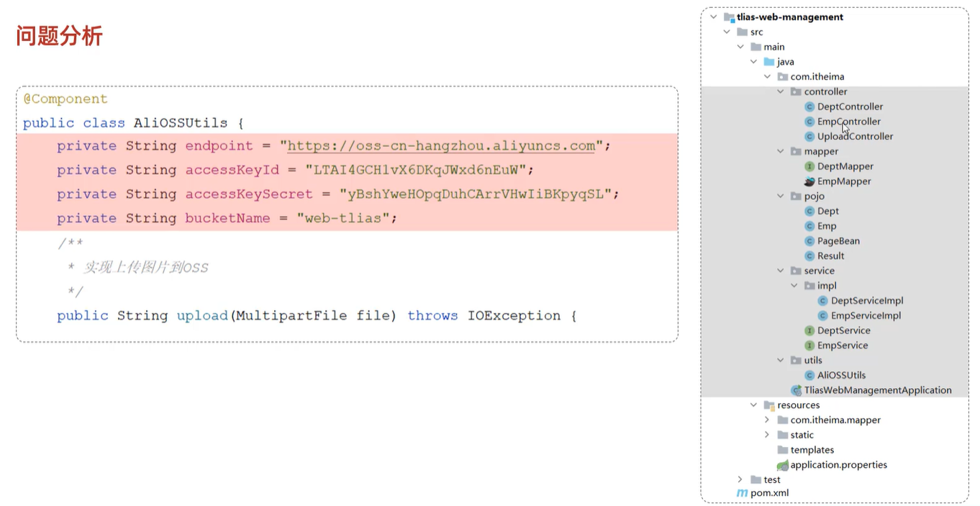Click the DeptService interface icon
The width and height of the screenshot is (980, 506).
(x=809, y=330)
